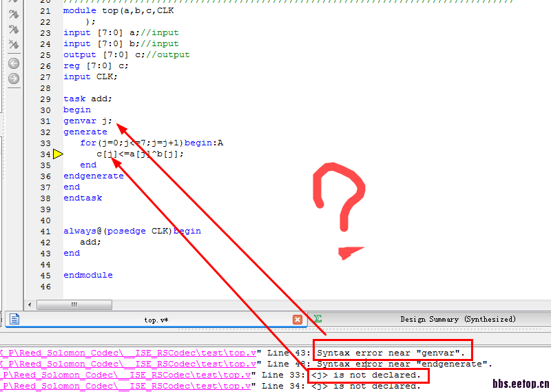This screenshot has width=551, height=392.
Task: Click the 'add;' call on line 42
Action: pyautogui.click(x=90, y=243)
